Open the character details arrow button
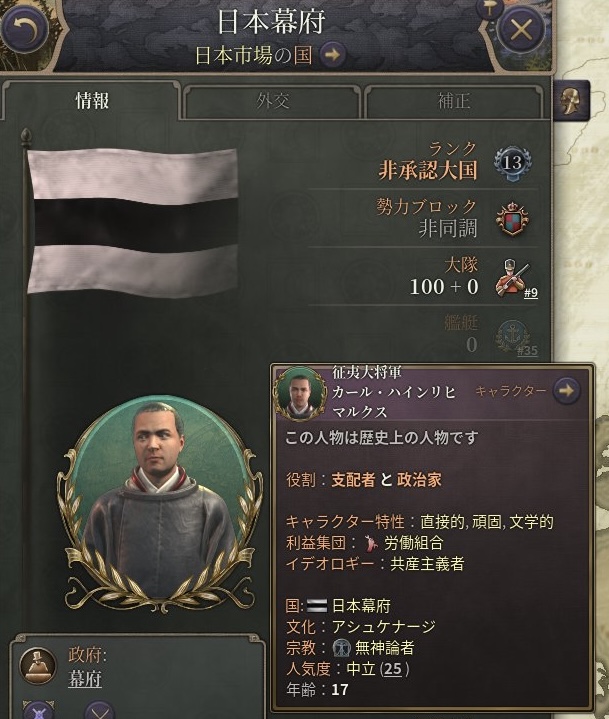 tap(567, 391)
